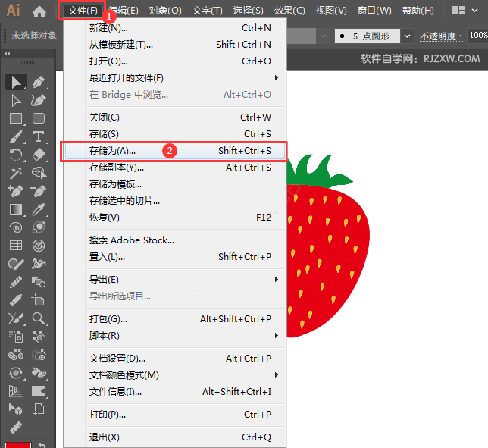The width and height of the screenshot is (488, 448).
Task: Choose 打开(O)... menu item
Action: click(174, 61)
